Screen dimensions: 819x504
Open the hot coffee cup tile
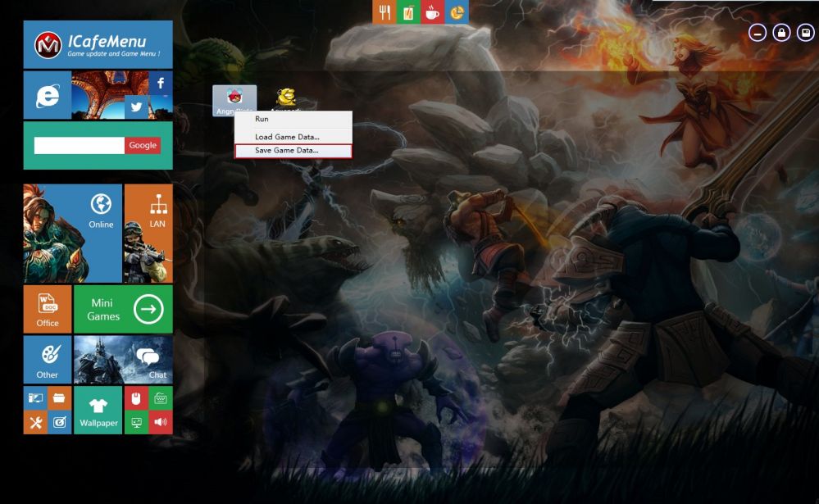433,11
